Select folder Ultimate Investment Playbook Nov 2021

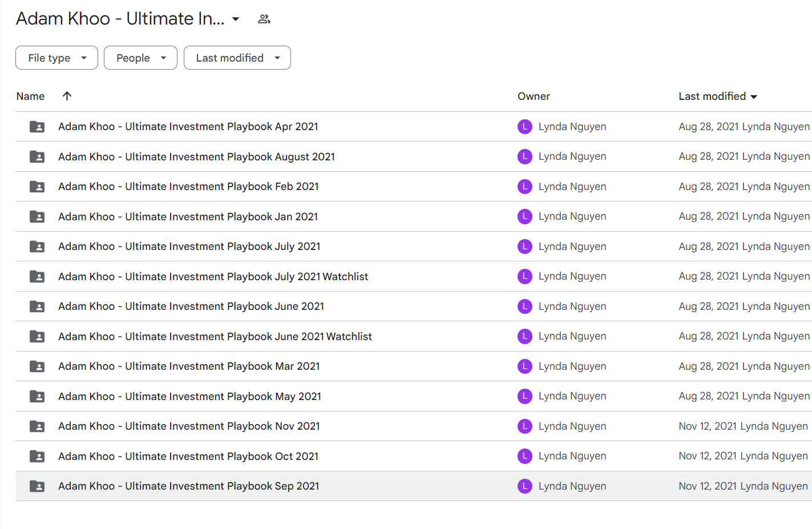189,426
